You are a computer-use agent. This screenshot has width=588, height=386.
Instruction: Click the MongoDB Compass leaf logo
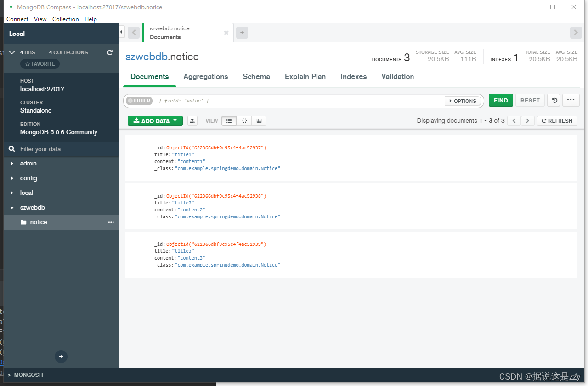tap(11, 7)
